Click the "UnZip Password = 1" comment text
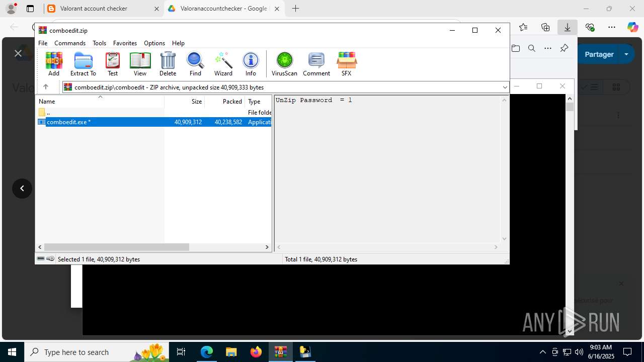644x362 pixels. (x=314, y=100)
